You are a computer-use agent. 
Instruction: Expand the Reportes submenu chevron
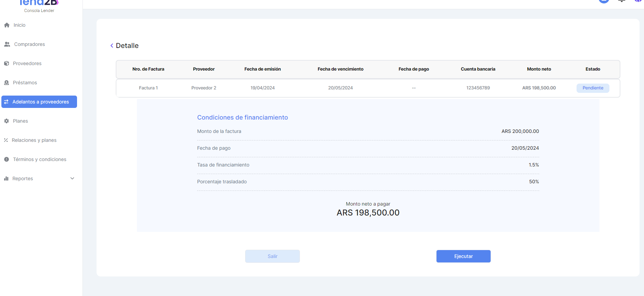[x=72, y=178]
